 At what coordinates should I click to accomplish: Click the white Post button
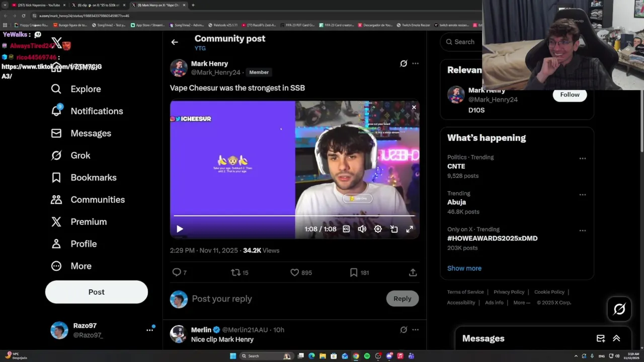click(97, 292)
